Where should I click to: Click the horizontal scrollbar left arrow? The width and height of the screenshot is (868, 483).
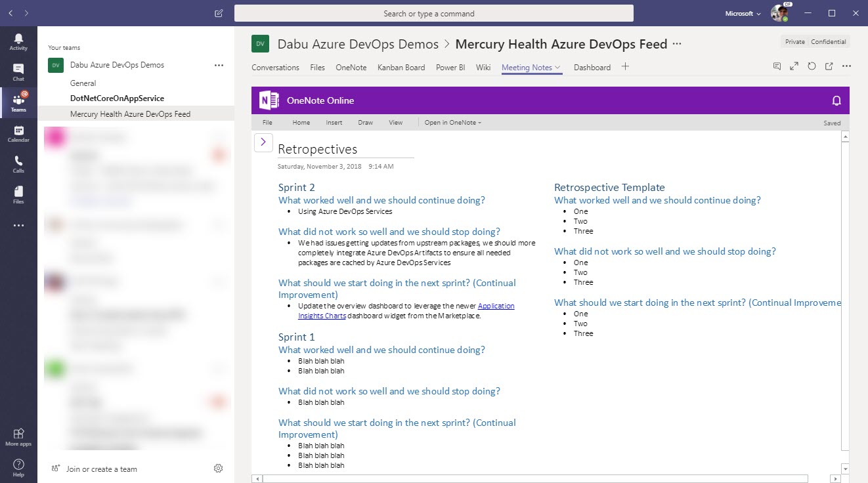pos(257,478)
